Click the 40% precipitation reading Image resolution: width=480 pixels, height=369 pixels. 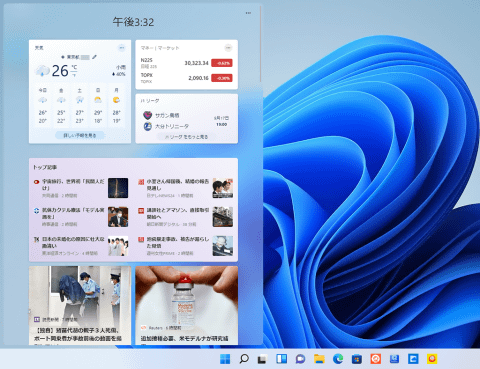point(119,74)
